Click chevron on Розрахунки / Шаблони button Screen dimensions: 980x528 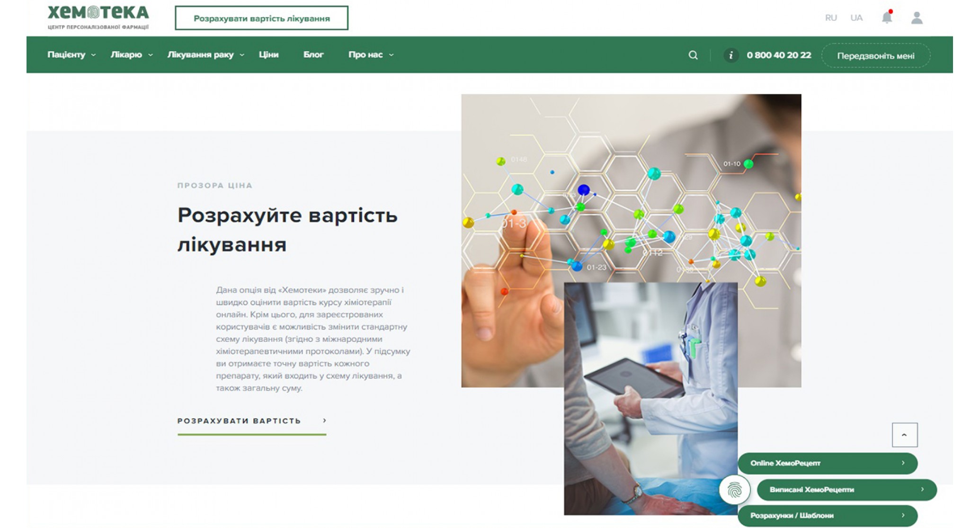tap(903, 515)
